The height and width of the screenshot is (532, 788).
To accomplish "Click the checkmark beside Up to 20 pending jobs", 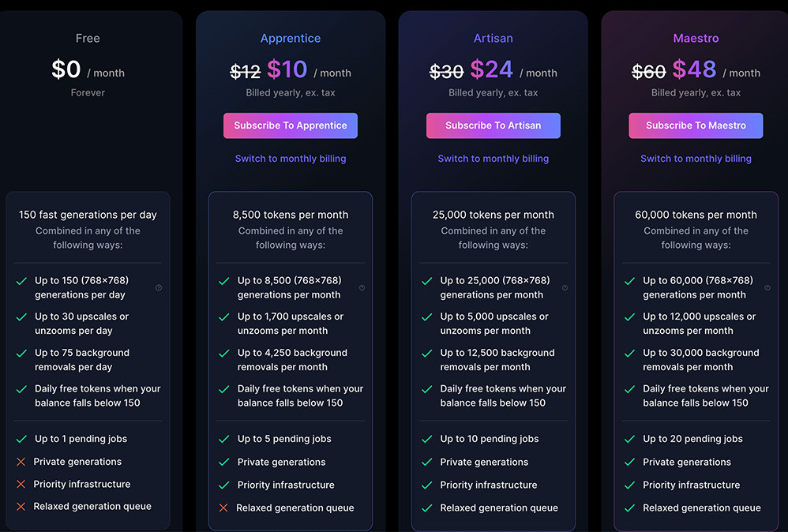I will click(x=629, y=439).
